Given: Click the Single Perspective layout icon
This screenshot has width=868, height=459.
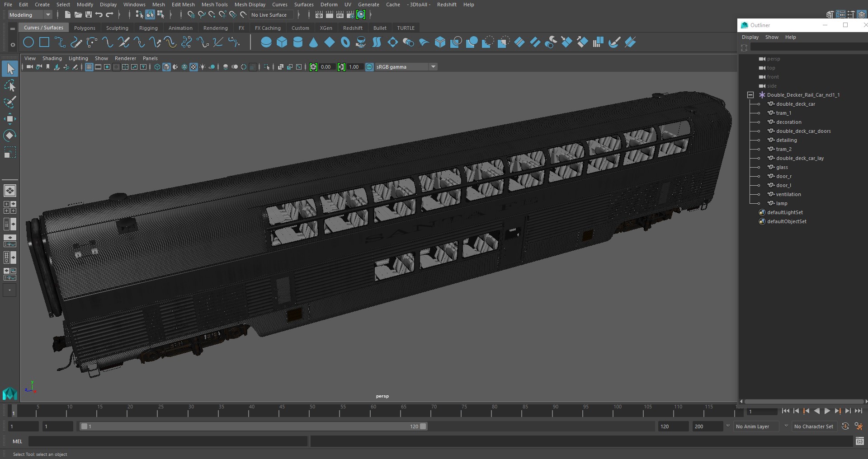Looking at the screenshot, I should [x=10, y=191].
